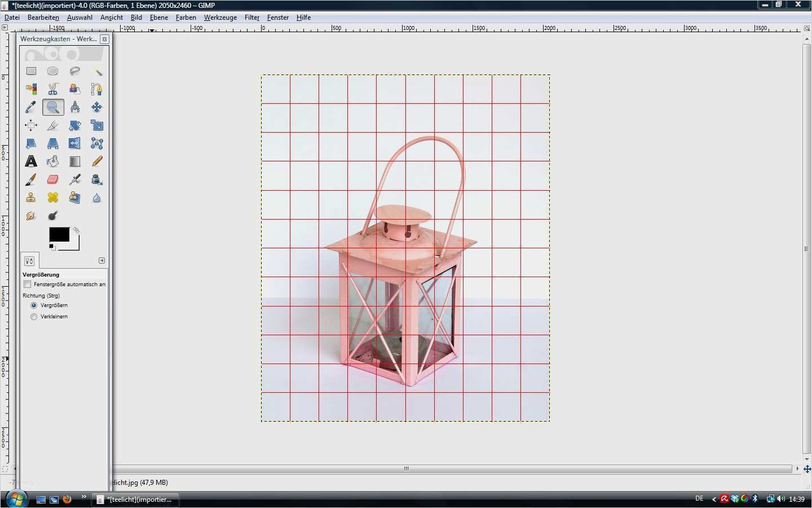This screenshot has height=508, width=812.
Task: Pick the Eraser tool
Action: pyautogui.click(x=53, y=179)
